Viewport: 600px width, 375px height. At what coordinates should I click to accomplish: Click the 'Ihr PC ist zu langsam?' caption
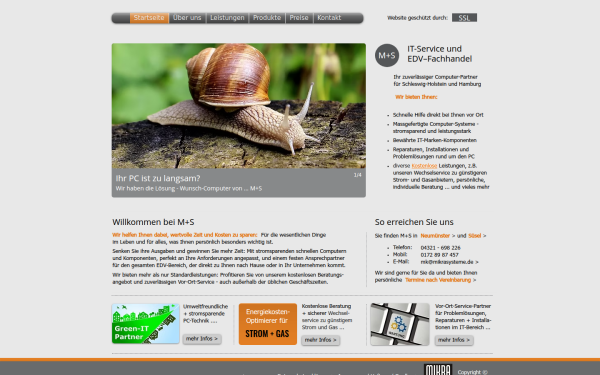point(158,178)
